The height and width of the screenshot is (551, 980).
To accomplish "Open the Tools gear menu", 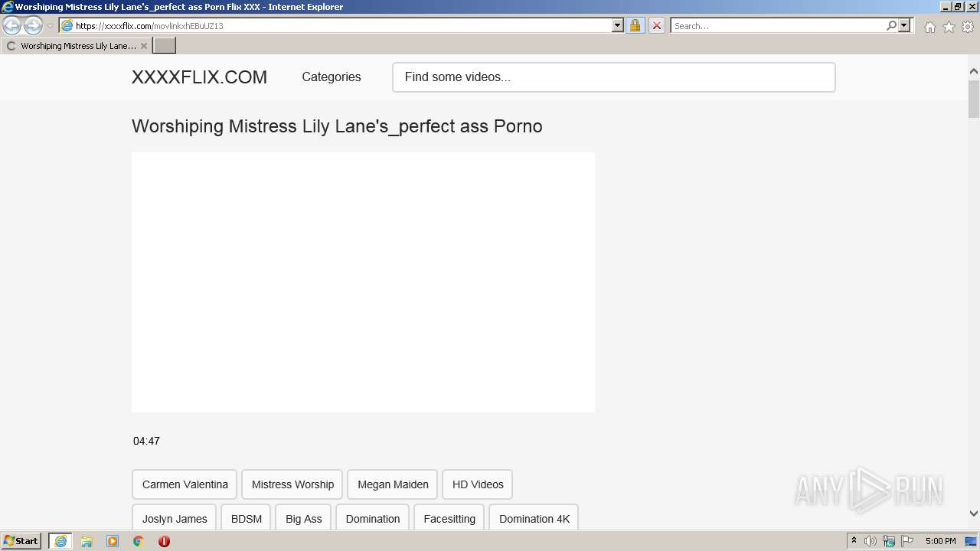I will pyautogui.click(x=968, y=27).
